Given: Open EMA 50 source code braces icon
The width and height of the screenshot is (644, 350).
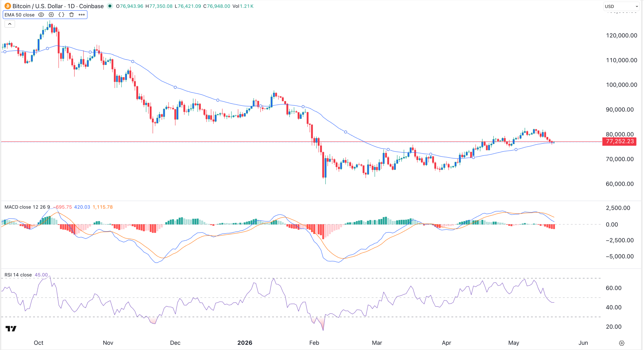Looking at the screenshot, I should [x=61, y=15].
